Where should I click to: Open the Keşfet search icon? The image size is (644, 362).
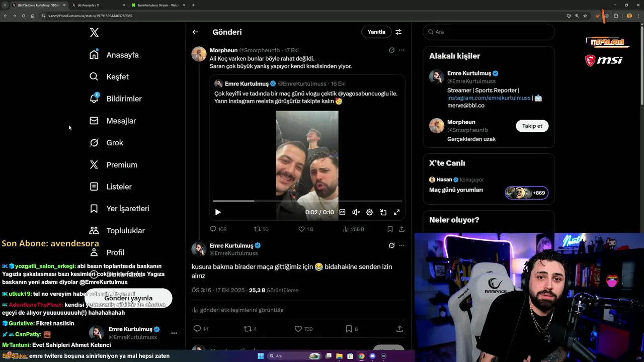(x=94, y=77)
